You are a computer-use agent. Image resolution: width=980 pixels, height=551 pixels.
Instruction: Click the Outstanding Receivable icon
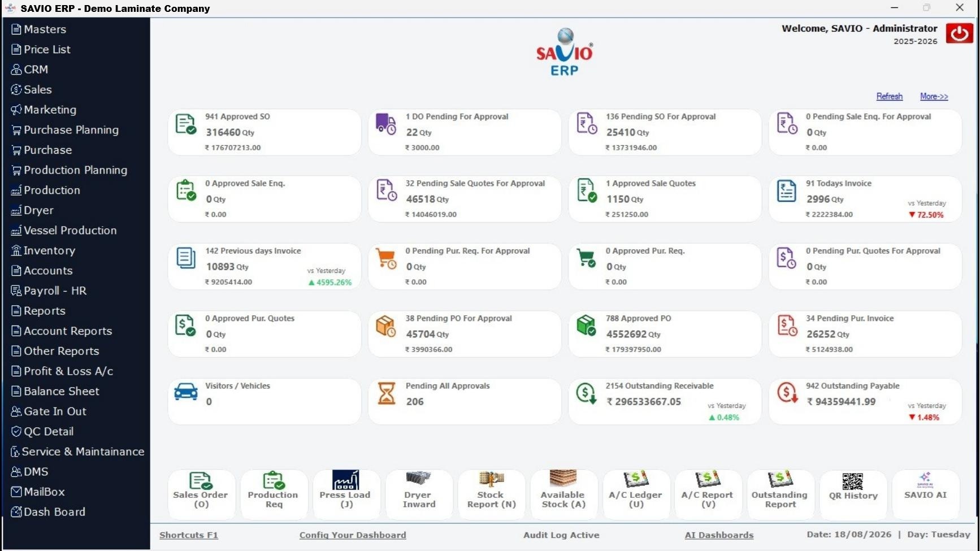pos(587,393)
